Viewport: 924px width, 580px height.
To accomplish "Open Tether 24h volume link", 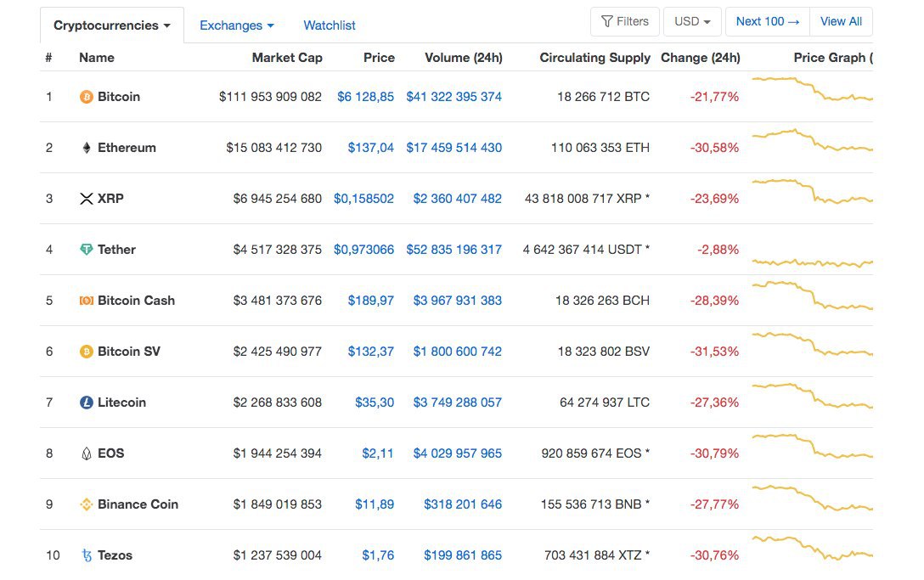I will 454,250.
